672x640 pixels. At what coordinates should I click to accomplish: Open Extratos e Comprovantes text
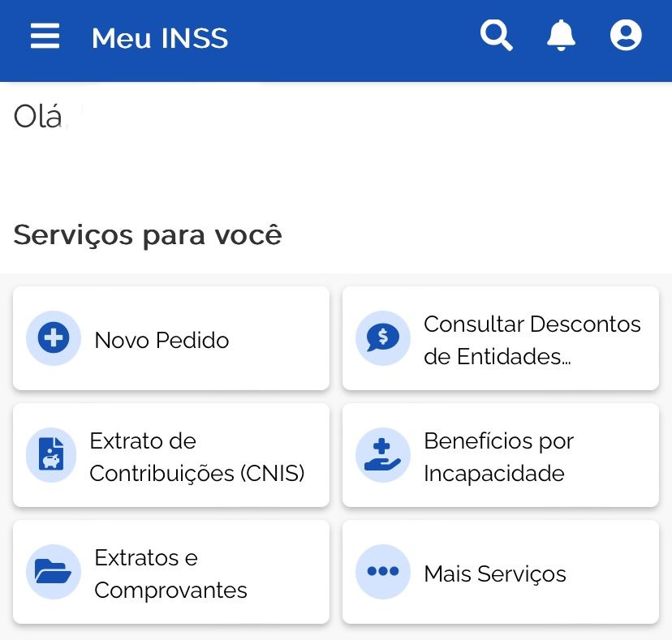170,573
